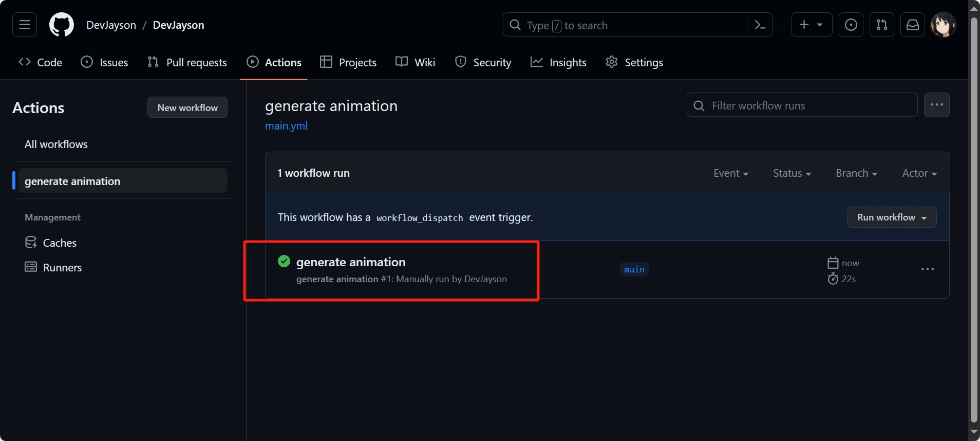Click the 'Manually run by DevJayson' text
Viewport: 980px width, 441px height.
(451, 279)
